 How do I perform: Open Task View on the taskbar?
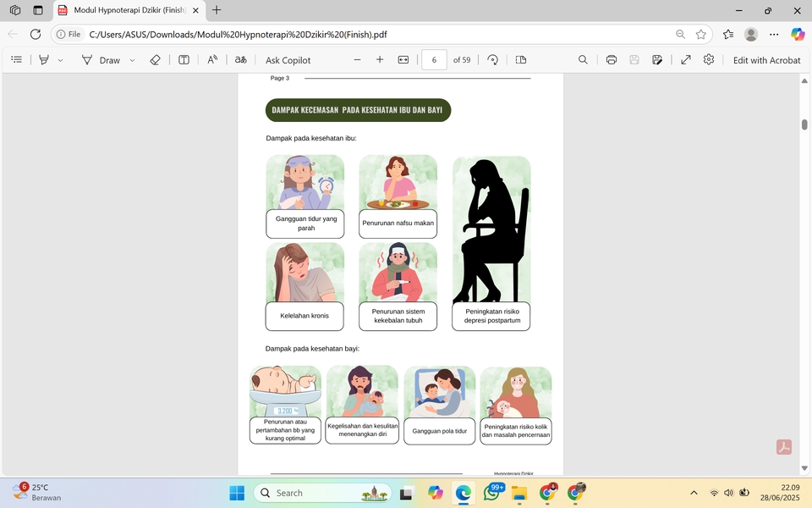coord(406,493)
